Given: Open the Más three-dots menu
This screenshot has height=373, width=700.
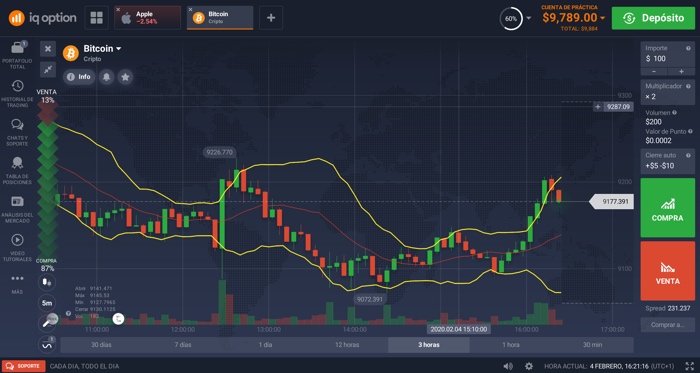Looking at the screenshot, I should [x=17, y=283].
